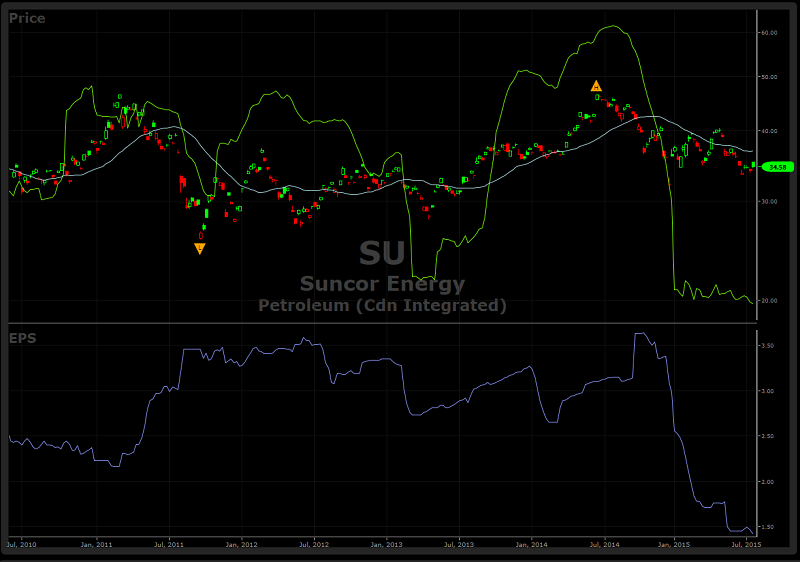The image size is (800, 562).
Task: Click the Jan, 2011 date label
Action: point(96,545)
